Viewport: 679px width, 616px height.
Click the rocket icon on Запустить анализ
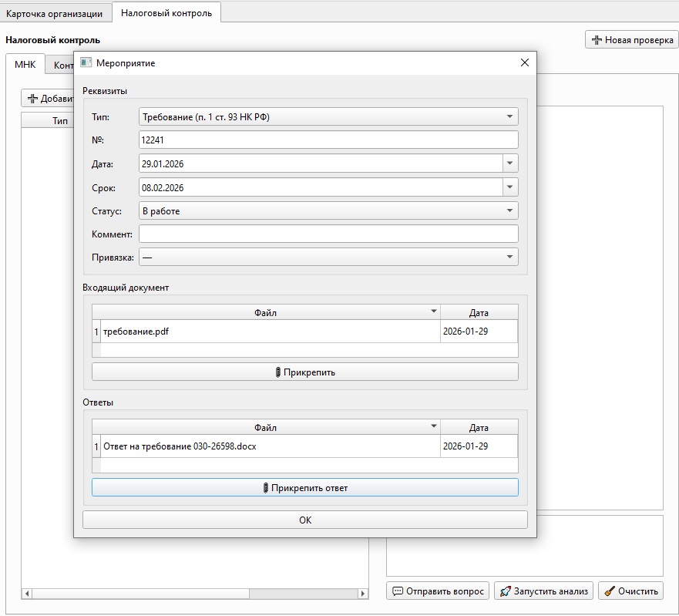coord(505,591)
